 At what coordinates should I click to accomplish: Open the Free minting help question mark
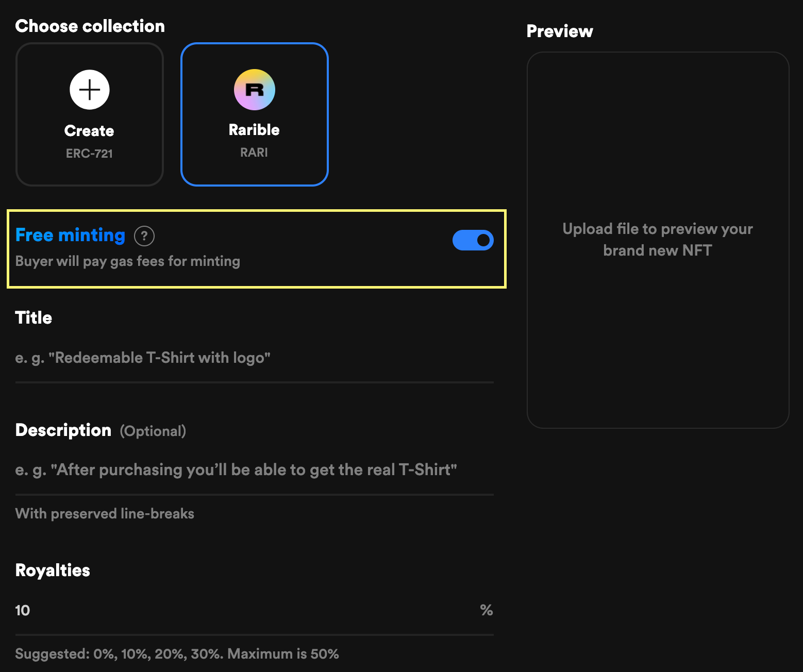pos(144,236)
